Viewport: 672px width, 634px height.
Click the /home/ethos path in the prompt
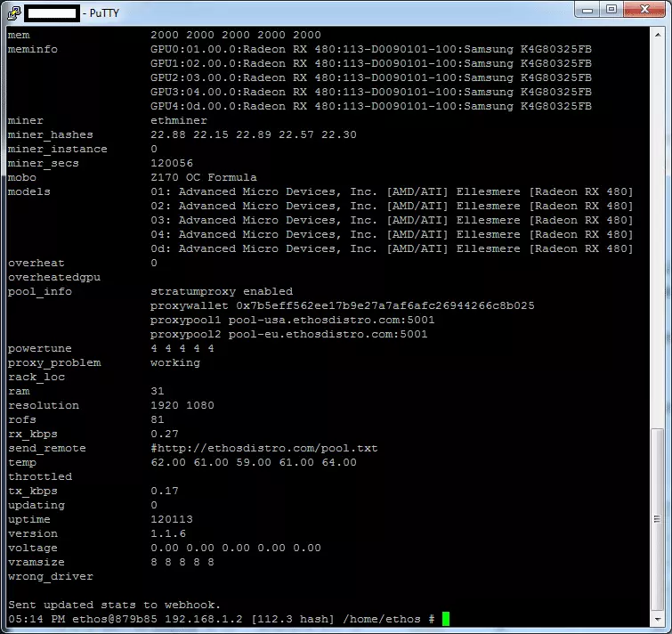382,619
